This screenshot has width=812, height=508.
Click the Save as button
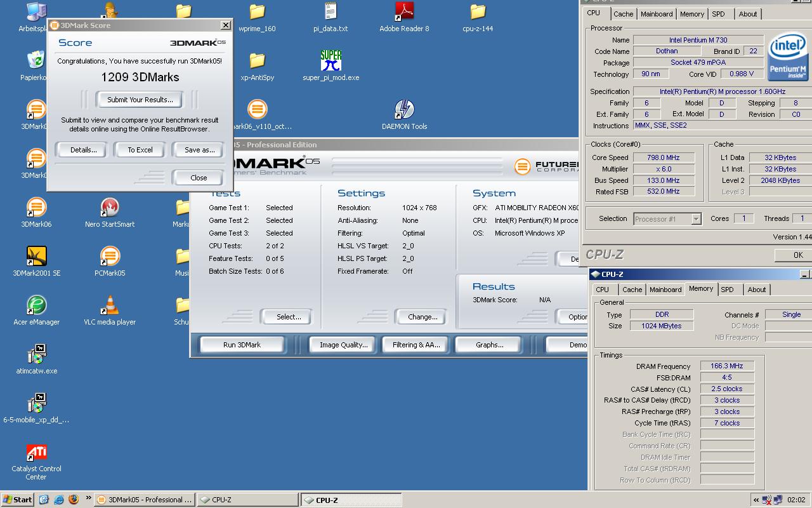[x=199, y=150]
